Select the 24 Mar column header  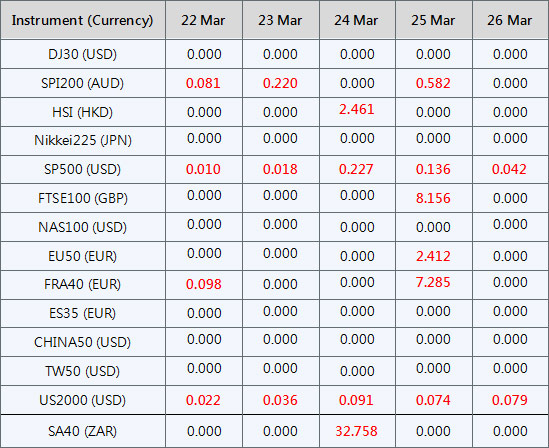pyautogui.click(x=356, y=20)
